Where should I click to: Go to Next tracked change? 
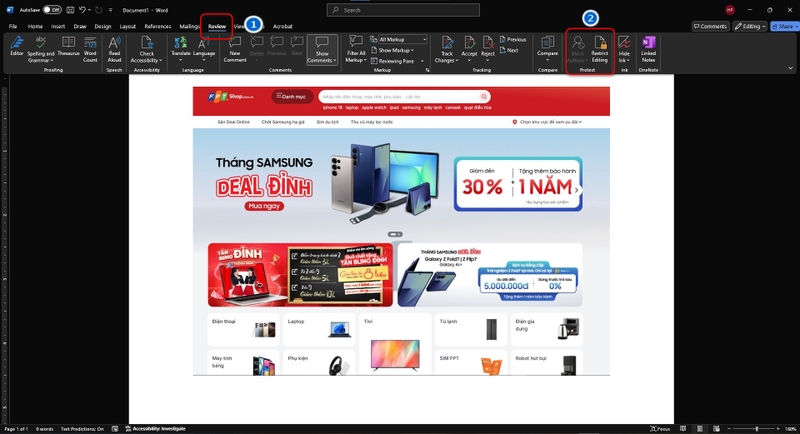coord(509,50)
